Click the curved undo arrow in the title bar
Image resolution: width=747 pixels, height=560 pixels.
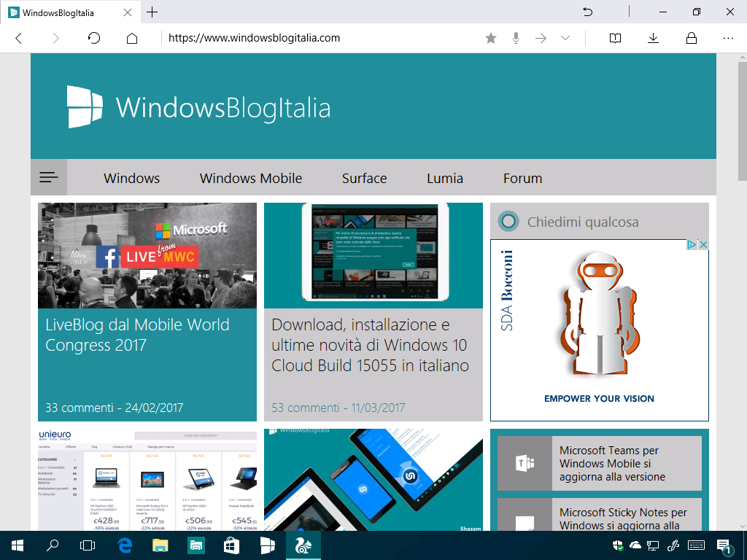[588, 12]
